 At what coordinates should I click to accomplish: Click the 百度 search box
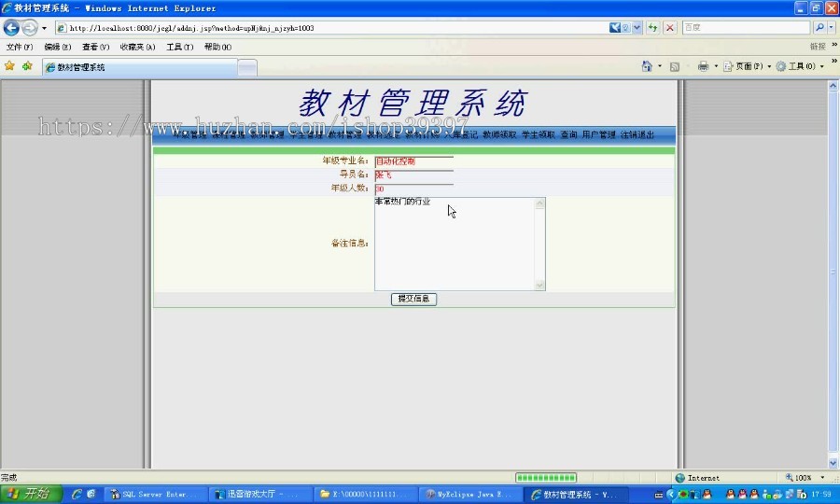pyautogui.click(x=746, y=27)
